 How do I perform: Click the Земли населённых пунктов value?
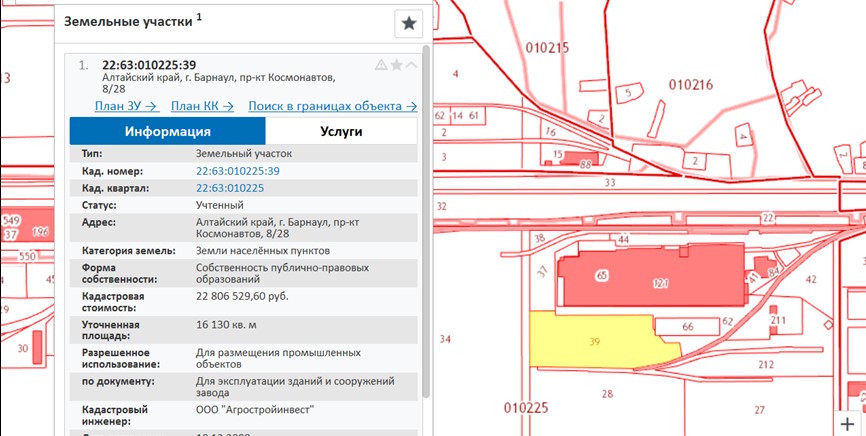coord(263,251)
